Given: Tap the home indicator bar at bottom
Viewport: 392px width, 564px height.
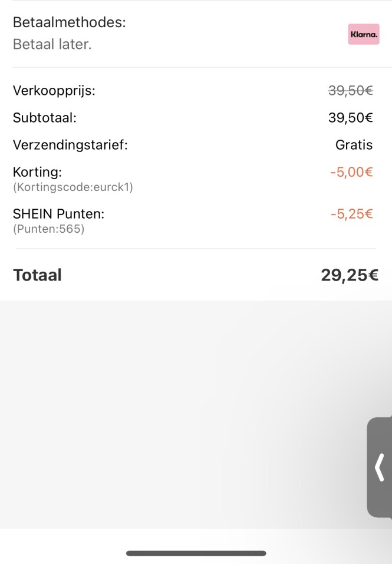Looking at the screenshot, I should coord(196,553).
